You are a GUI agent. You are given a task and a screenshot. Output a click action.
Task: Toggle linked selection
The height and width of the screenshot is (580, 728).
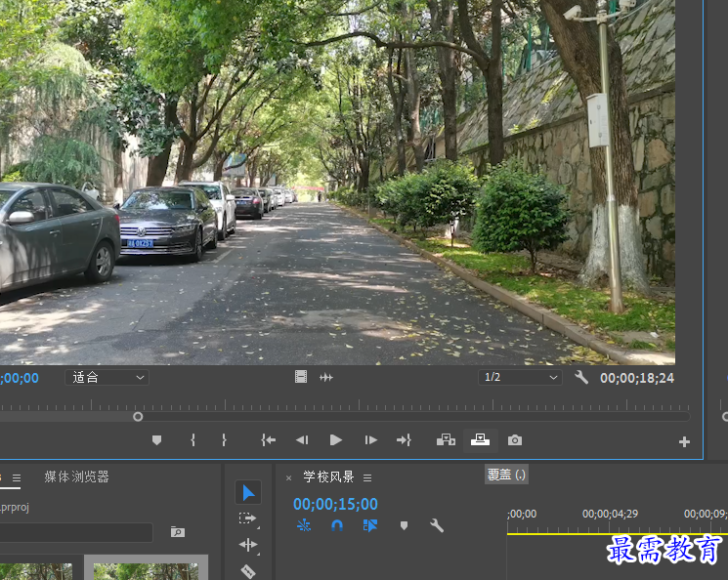[x=370, y=525]
